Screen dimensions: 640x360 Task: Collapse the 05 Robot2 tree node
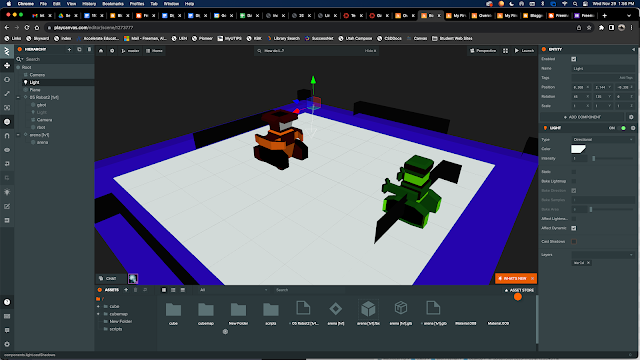[18, 98]
